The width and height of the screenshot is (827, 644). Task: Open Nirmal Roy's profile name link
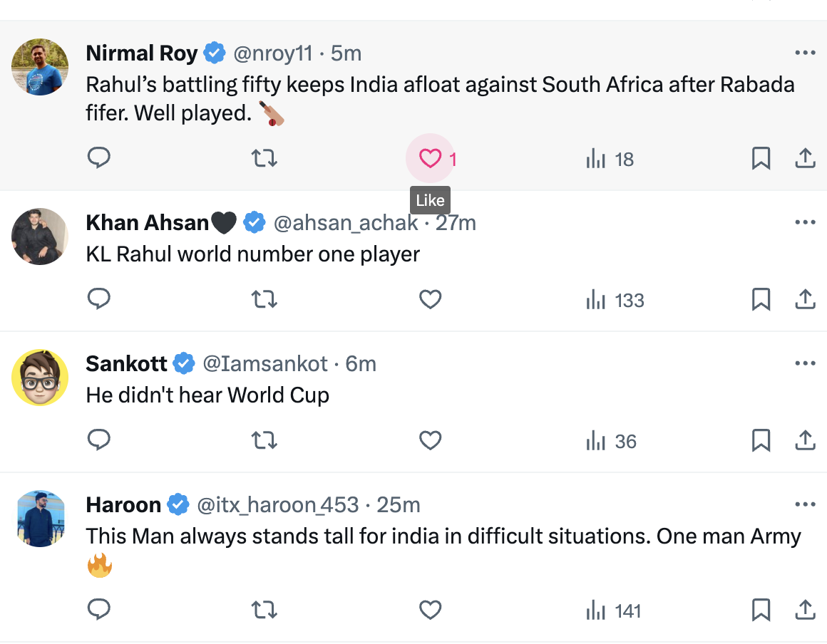click(x=142, y=53)
